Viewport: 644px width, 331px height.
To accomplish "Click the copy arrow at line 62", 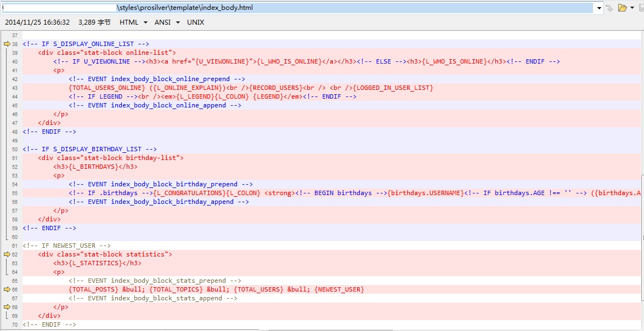I will (6, 254).
